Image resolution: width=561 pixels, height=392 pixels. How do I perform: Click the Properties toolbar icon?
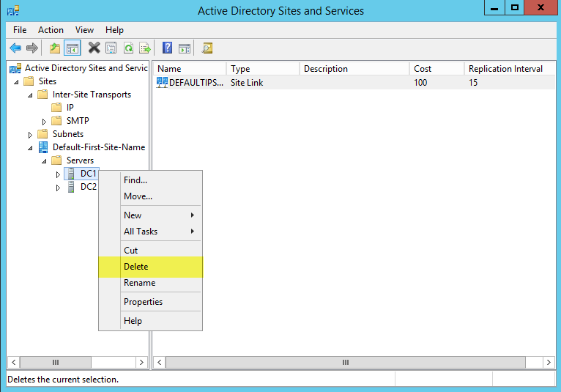(111, 48)
